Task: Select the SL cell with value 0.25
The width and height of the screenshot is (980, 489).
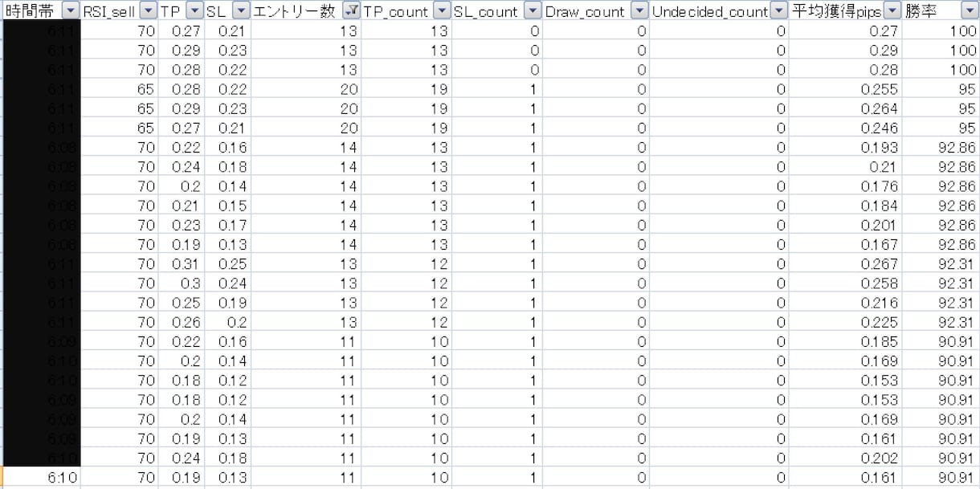Action: (x=228, y=263)
